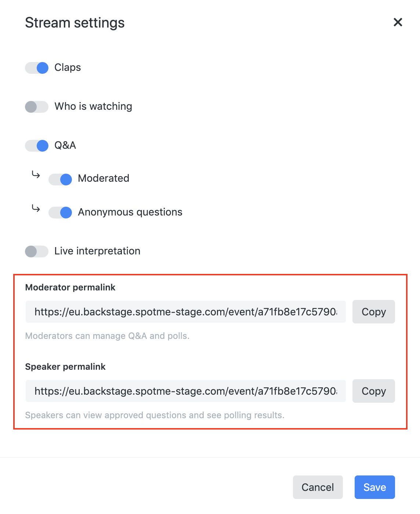420x514 pixels.
Task: Copy the Speaker permalink
Action: click(x=373, y=391)
